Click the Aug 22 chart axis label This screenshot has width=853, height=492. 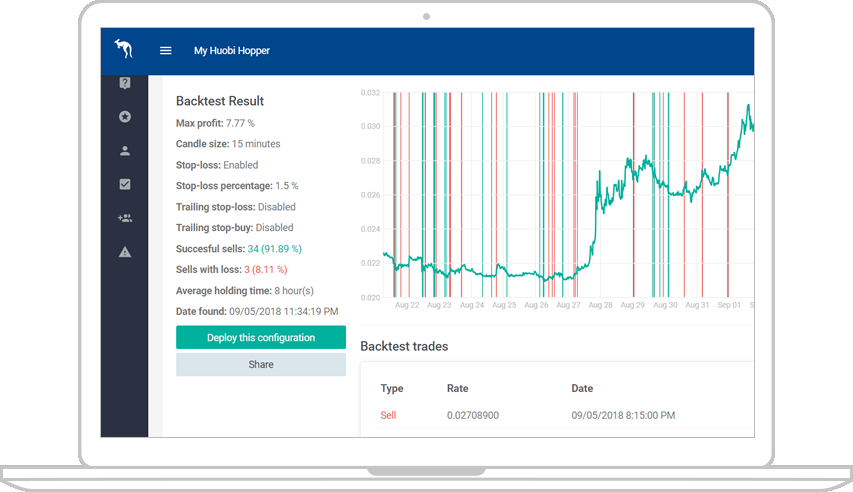coord(407,305)
